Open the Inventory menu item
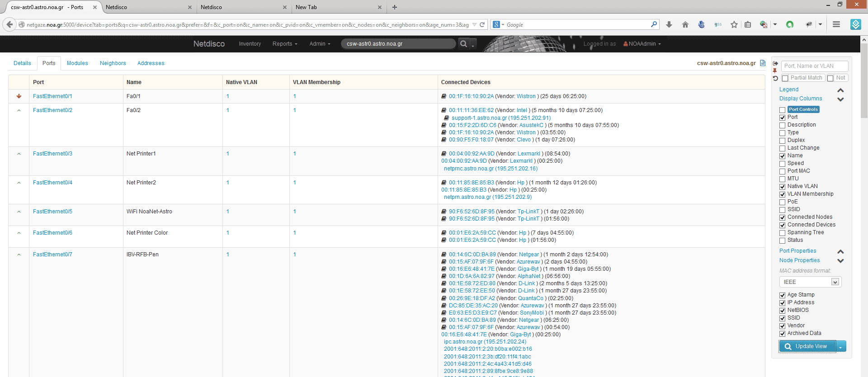This screenshot has height=377, width=868. pyautogui.click(x=250, y=44)
